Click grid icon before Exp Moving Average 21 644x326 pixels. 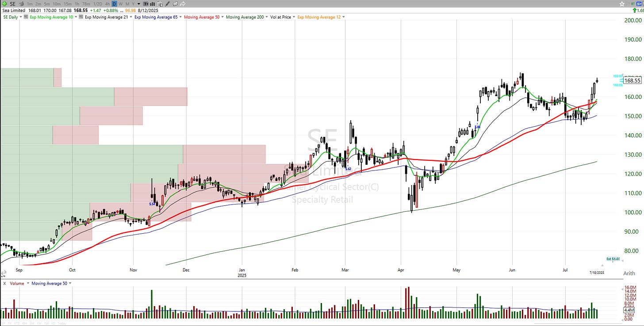[80, 17]
